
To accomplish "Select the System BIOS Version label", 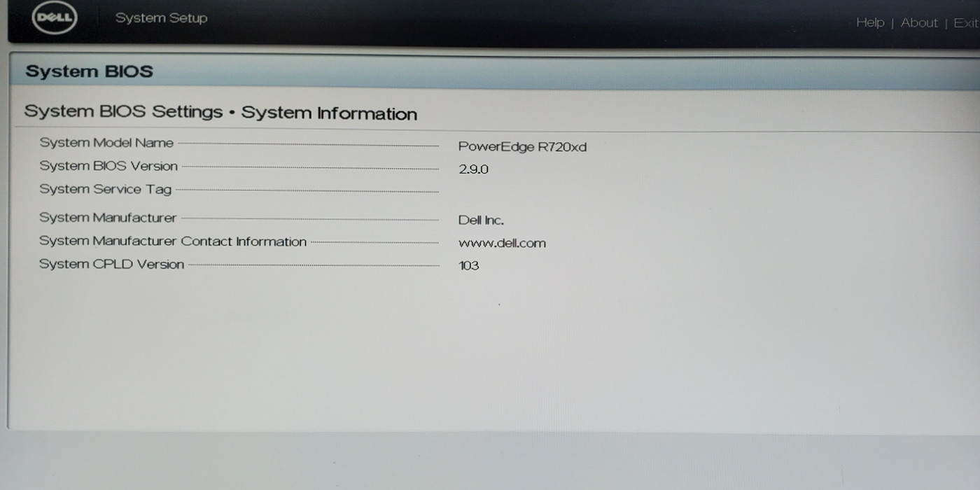I will pyautogui.click(x=108, y=166).
